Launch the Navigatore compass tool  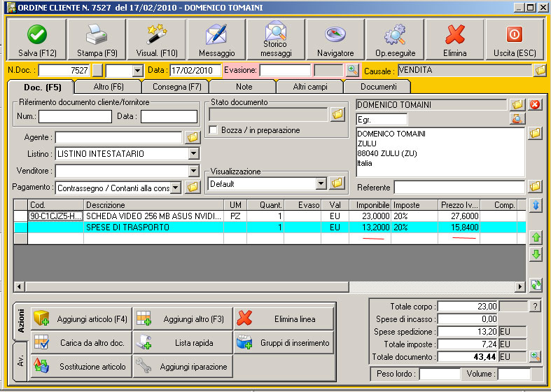tap(335, 39)
